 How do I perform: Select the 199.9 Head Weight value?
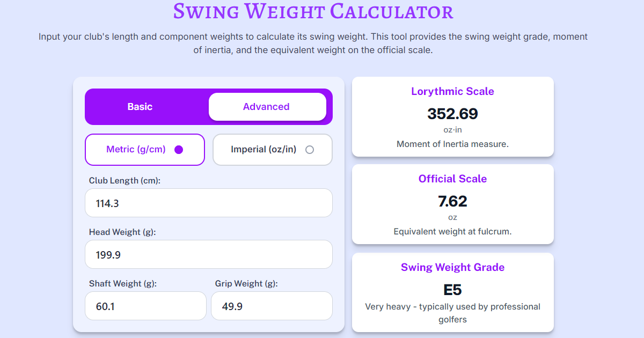[x=107, y=254]
